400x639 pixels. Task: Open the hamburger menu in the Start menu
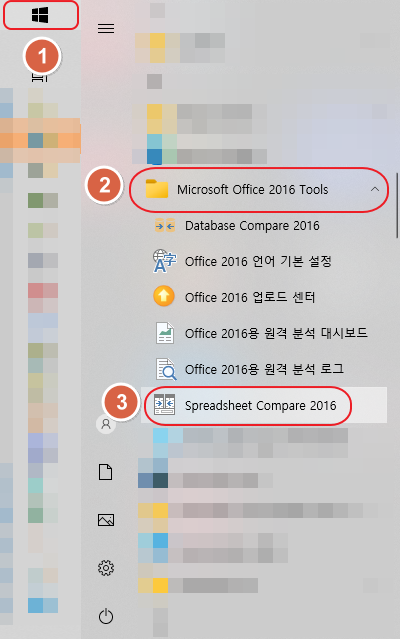(x=106, y=28)
